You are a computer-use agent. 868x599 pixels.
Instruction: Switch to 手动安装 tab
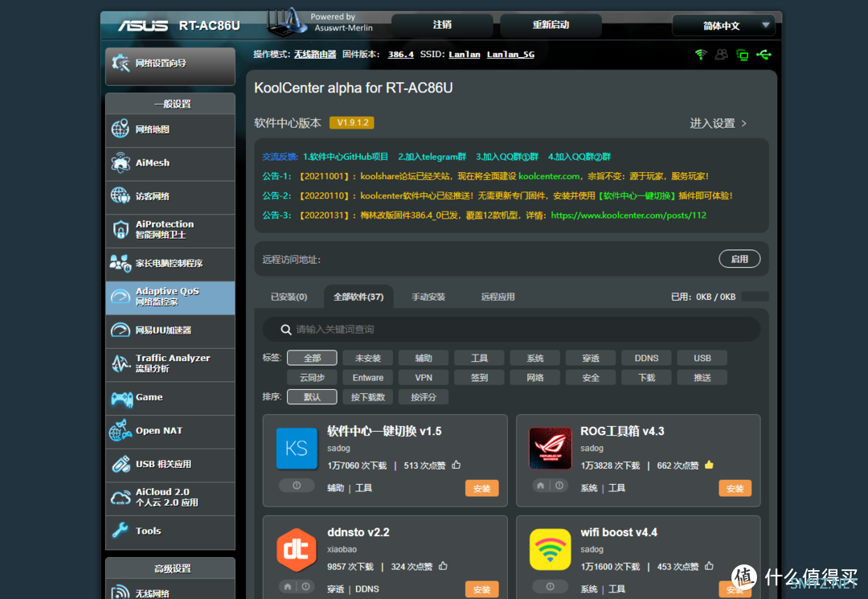click(428, 297)
